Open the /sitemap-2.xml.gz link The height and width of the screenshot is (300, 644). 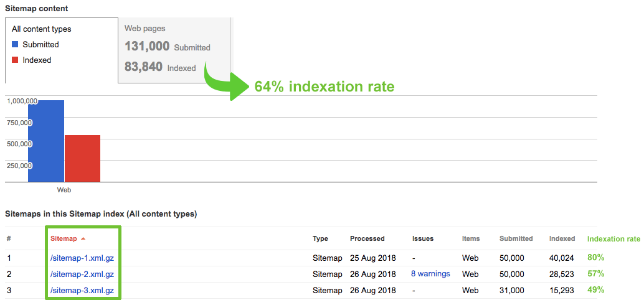pos(82,274)
